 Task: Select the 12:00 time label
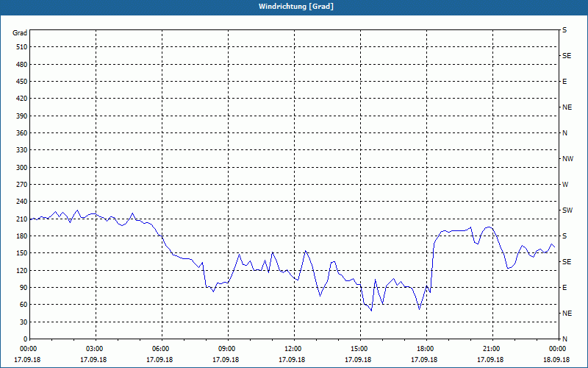pos(292,349)
